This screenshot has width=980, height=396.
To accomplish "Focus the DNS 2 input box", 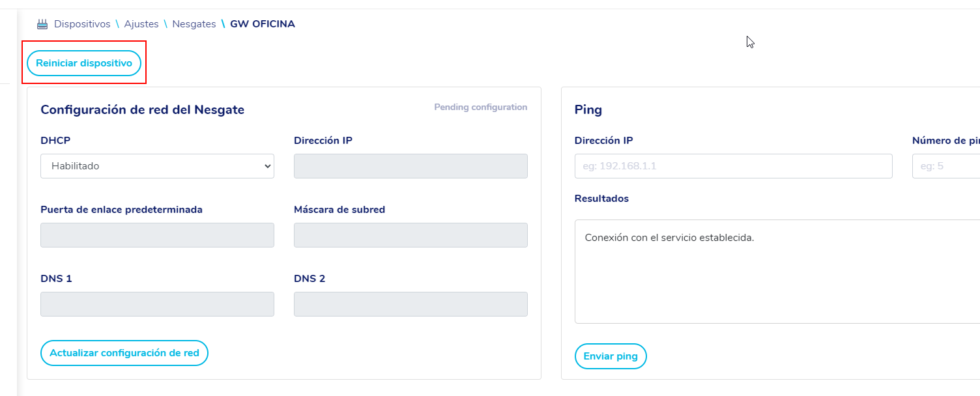I will tap(411, 304).
